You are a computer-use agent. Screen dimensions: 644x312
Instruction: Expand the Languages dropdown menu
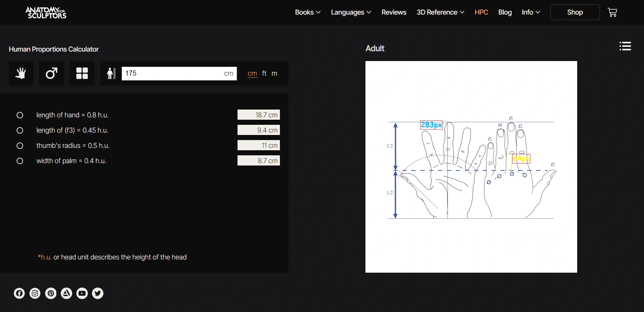click(351, 12)
